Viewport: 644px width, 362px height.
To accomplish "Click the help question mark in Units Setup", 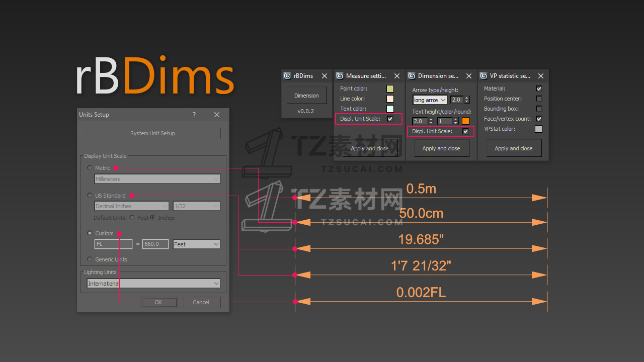I will tap(194, 115).
